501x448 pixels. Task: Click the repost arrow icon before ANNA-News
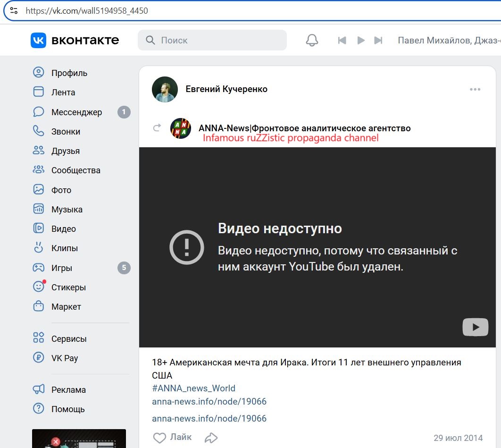(157, 128)
